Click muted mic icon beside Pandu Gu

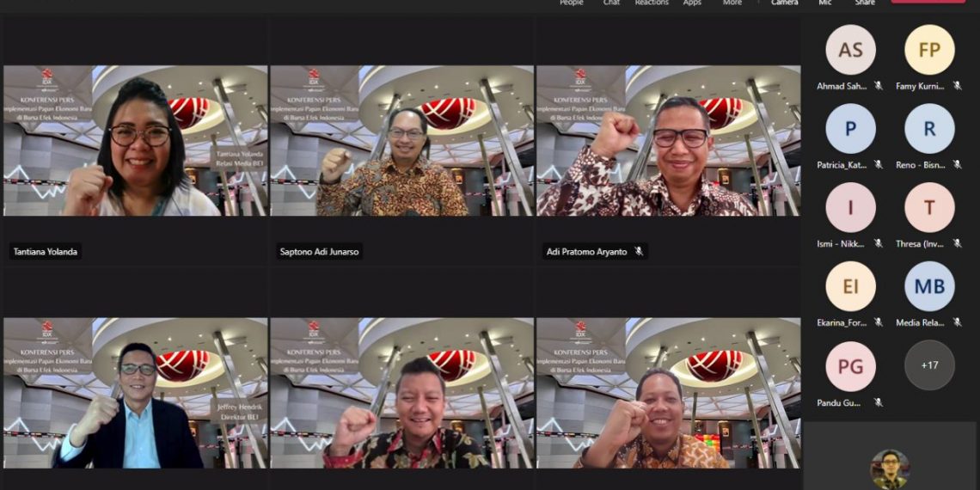[878, 401]
